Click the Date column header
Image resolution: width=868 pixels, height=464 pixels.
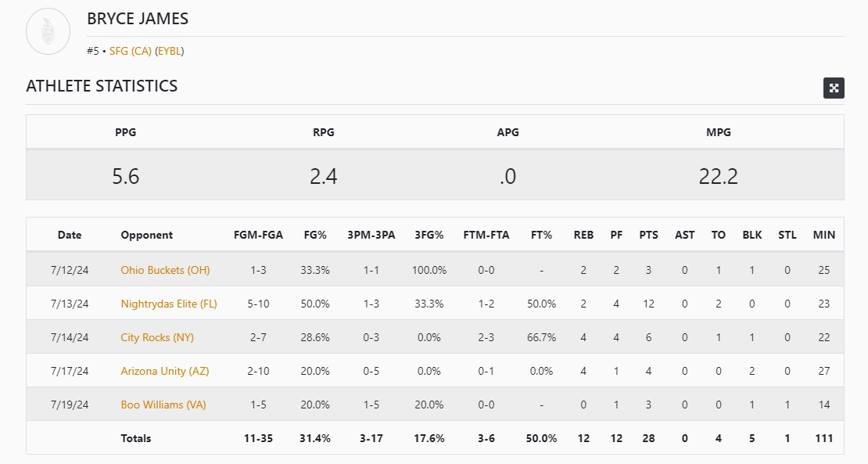[x=70, y=235]
